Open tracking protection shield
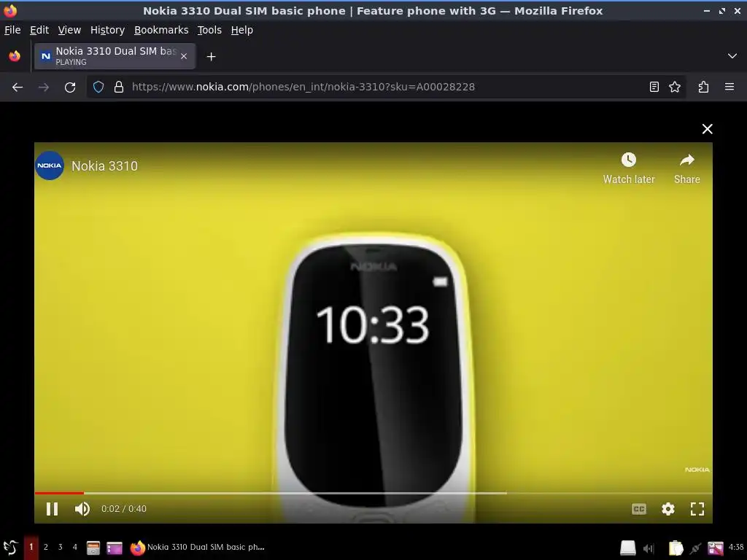The image size is (747, 560). (98, 87)
